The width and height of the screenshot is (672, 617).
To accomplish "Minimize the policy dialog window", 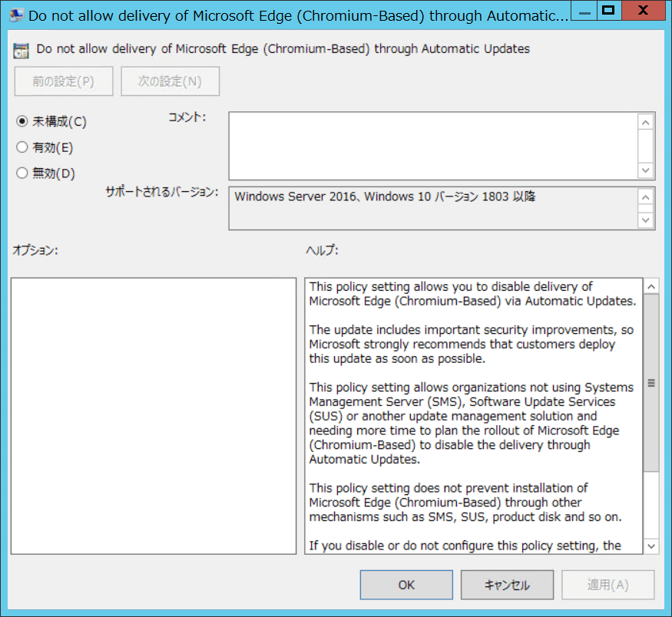I will (584, 11).
